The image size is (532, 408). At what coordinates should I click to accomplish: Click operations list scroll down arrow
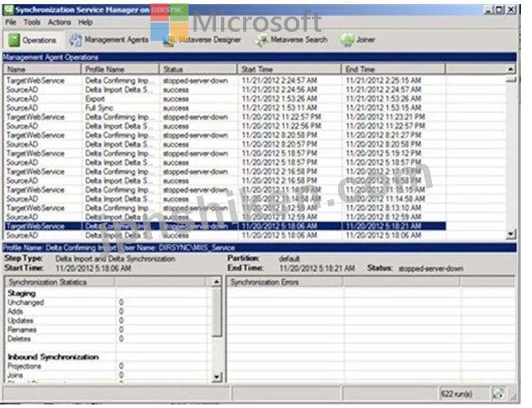click(x=511, y=234)
